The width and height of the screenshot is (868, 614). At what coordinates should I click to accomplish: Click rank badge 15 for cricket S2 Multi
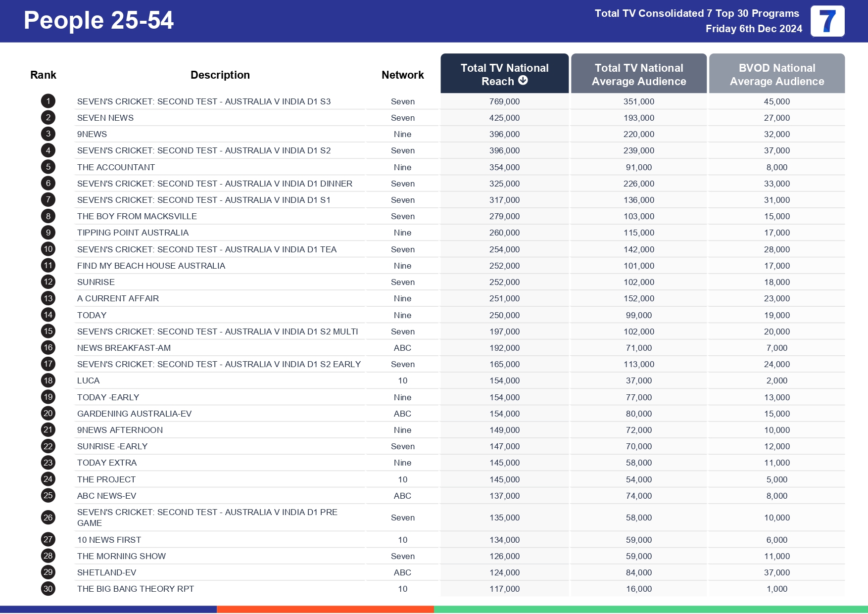[48, 331]
